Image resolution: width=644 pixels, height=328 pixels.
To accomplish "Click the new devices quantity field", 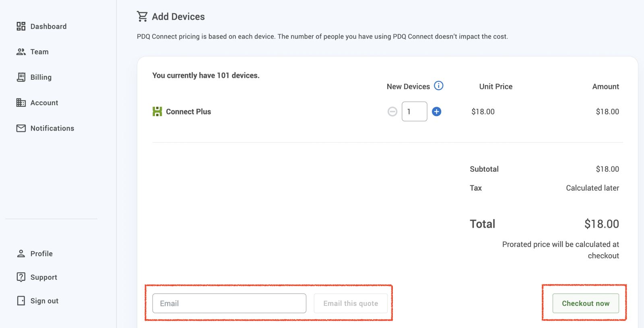I will (415, 112).
